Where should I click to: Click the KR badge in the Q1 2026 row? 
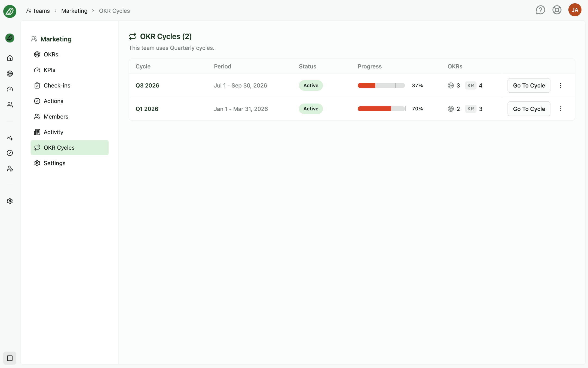[x=470, y=109]
